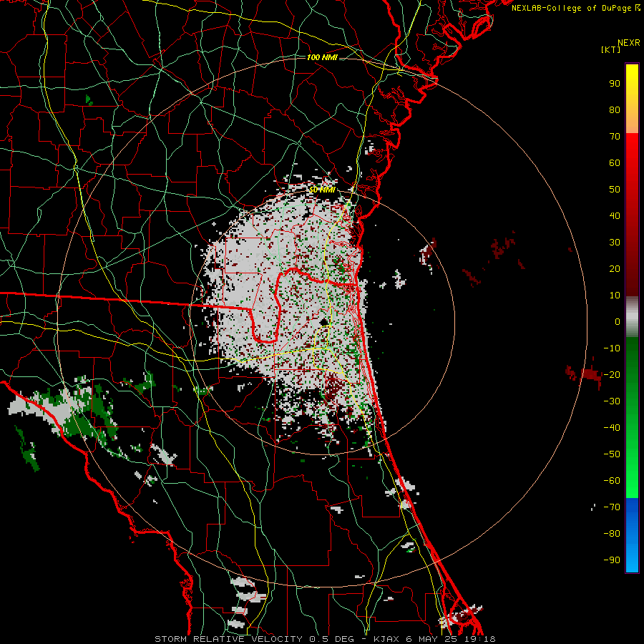The image size is (644, 644).
Task: Click the -40 value on the velocity scale
Action: point(612,428)
